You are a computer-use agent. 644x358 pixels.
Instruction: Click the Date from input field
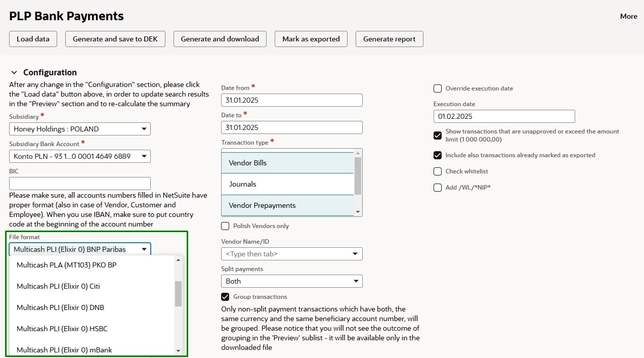tap(291, 100)
